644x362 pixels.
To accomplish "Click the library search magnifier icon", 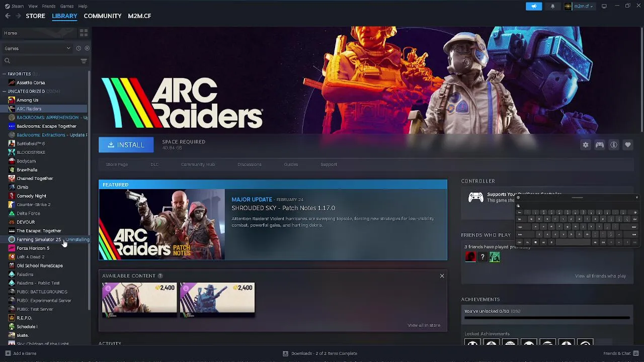I will click(7, 61).
